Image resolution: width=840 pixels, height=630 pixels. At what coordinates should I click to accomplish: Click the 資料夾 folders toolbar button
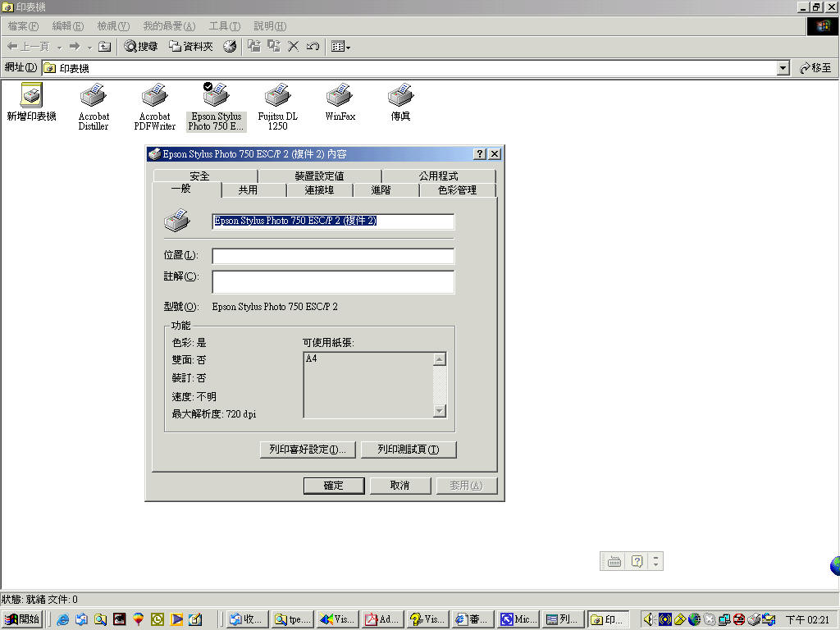(x=190, y=47)
